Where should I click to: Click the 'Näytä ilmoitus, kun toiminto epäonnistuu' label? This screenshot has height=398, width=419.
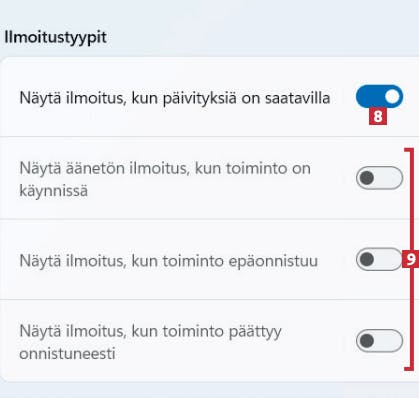pyautogui.click(x=168, y=261)
